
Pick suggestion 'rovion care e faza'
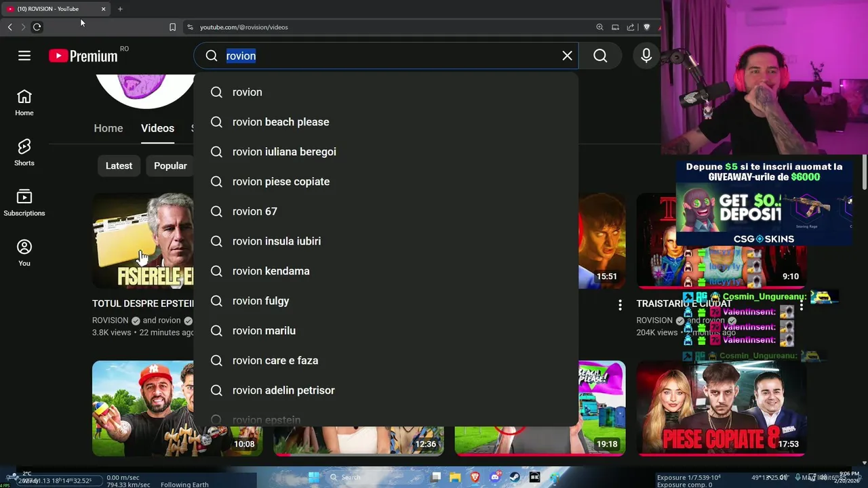click(386, 361)
